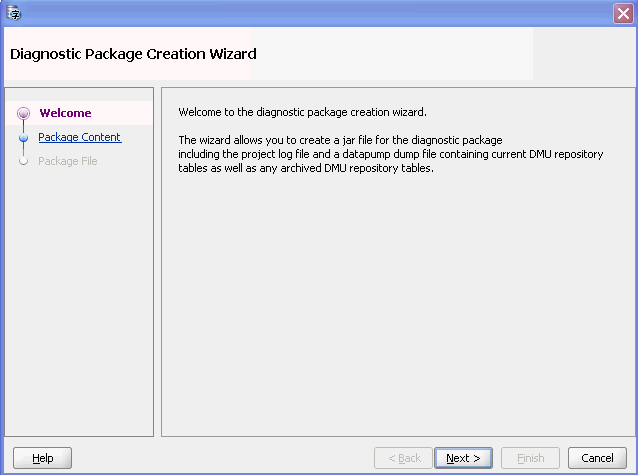The image size is (638, 475).
Task: Click the disabled Back button
Action: click(x=403, y=458)
